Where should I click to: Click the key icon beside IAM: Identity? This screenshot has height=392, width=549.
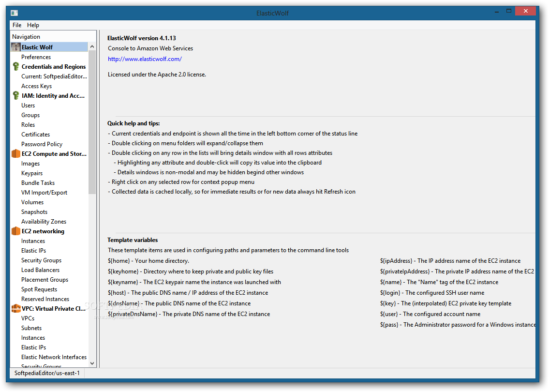tap(16, 96)
